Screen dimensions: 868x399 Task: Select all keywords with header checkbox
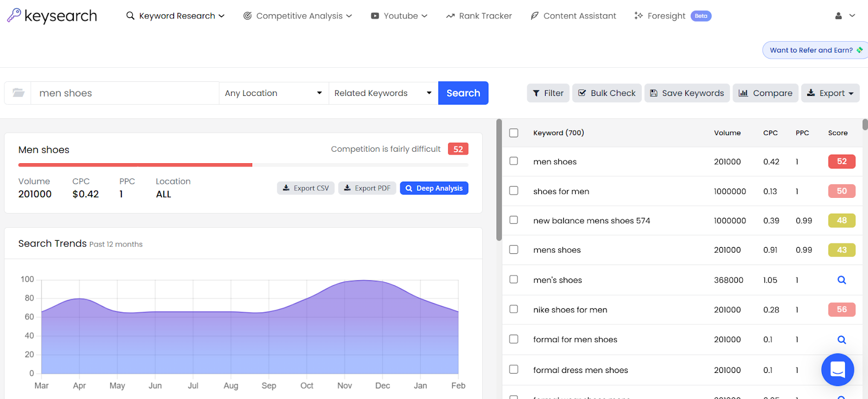click(514, 133)
